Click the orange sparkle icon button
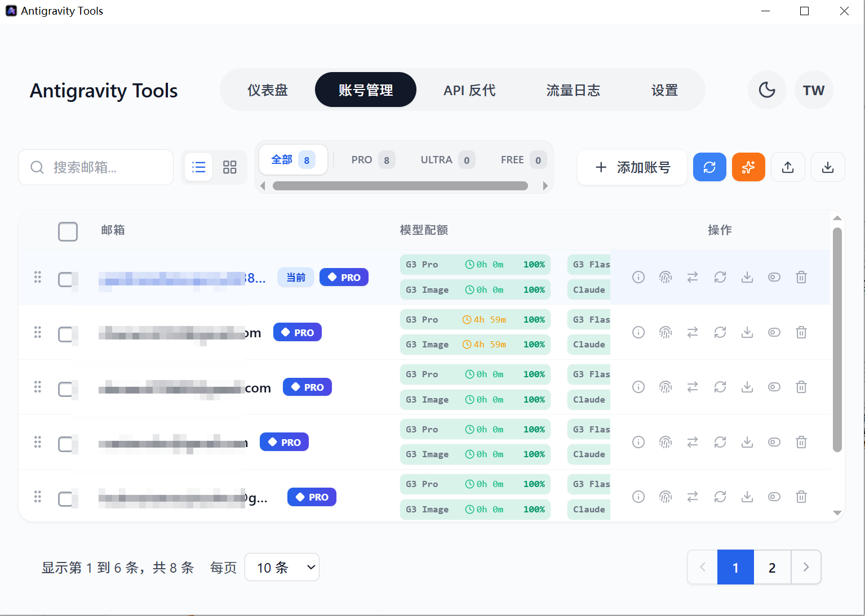The height and width of the screenshot is (616, 865). point(748,167)
